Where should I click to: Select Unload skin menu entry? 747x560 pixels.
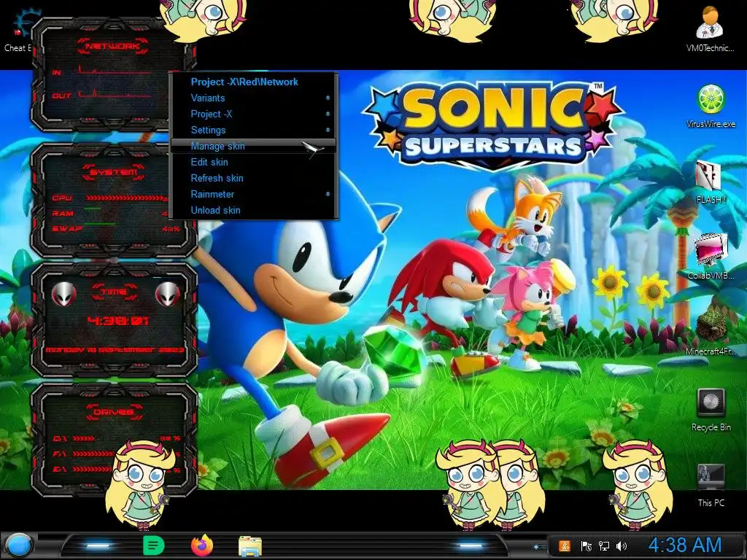(253, 211)
